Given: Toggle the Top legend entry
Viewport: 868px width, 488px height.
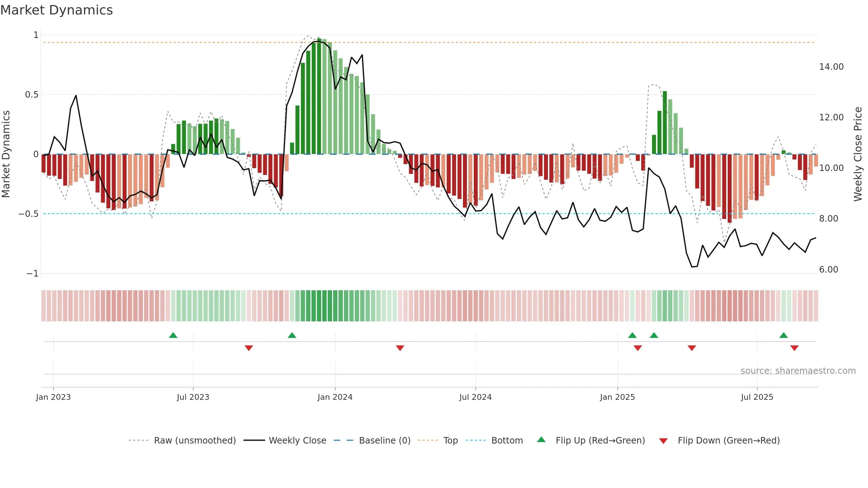Looking at the screenshot, I should point(438,440).
